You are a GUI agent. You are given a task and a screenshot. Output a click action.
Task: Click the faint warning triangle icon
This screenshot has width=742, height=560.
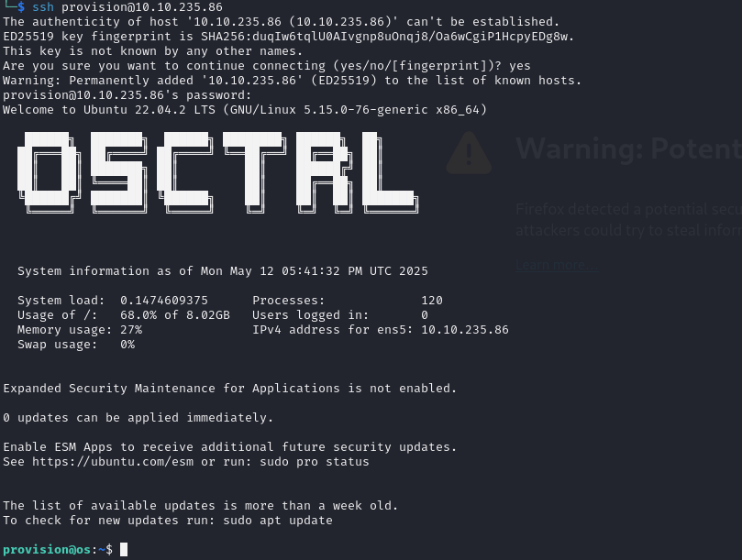pos(469,153)
